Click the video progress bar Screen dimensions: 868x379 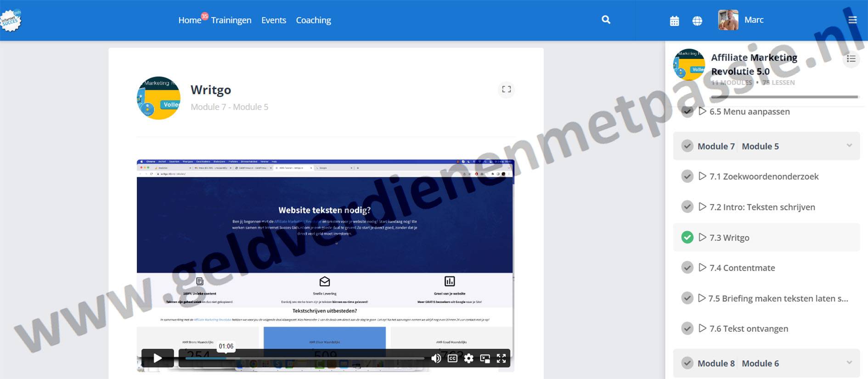point(303,358)
